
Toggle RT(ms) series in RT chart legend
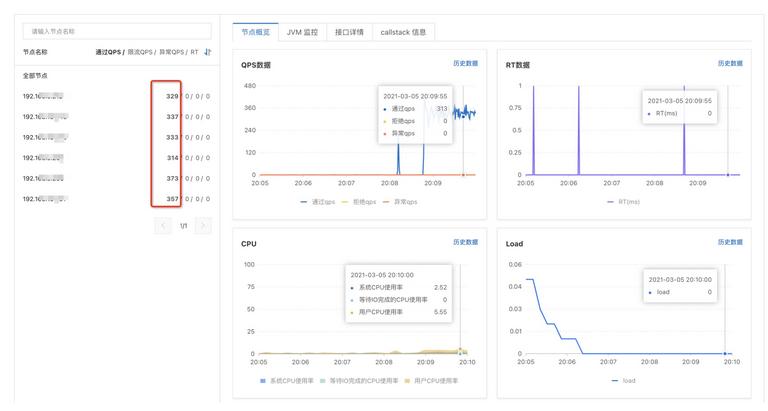pos(624,202)
